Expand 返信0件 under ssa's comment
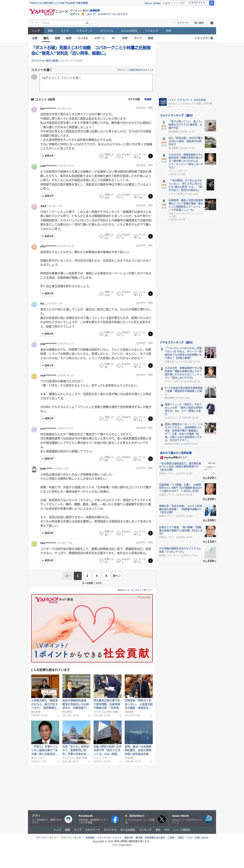 48,418
